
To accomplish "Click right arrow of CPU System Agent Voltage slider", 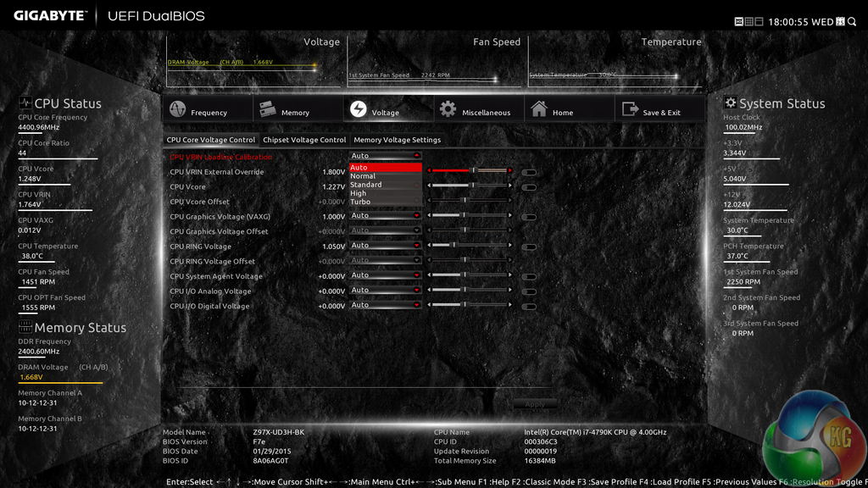I will pos(509,275).
